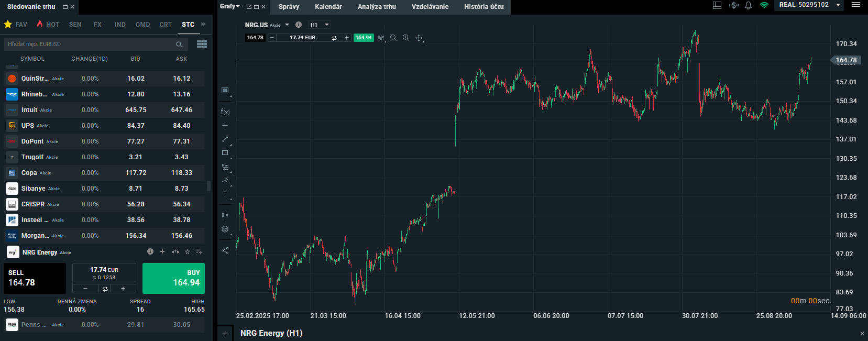
Task: Open the notifications bell icon
Action: click(x=749, y=5)
